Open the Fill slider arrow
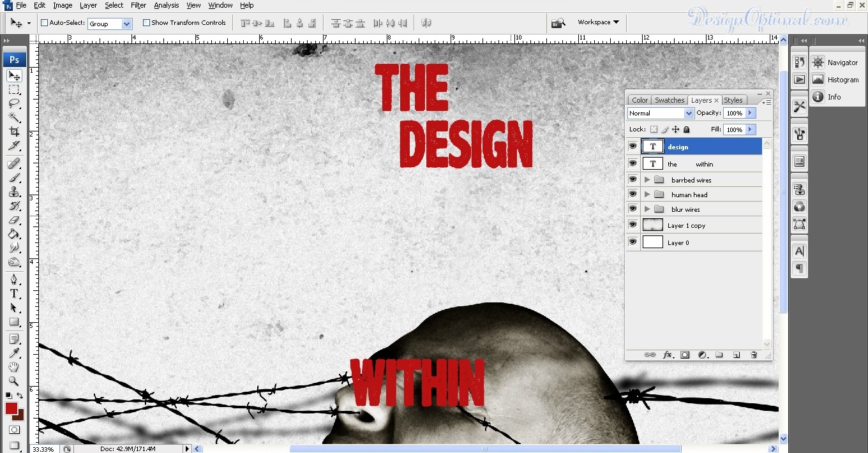The height and width of the screenshot is (453, 868). tap(750, 130)
